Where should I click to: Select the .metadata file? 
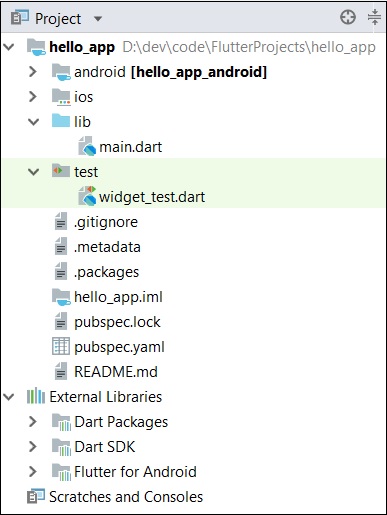coord(107,247)
